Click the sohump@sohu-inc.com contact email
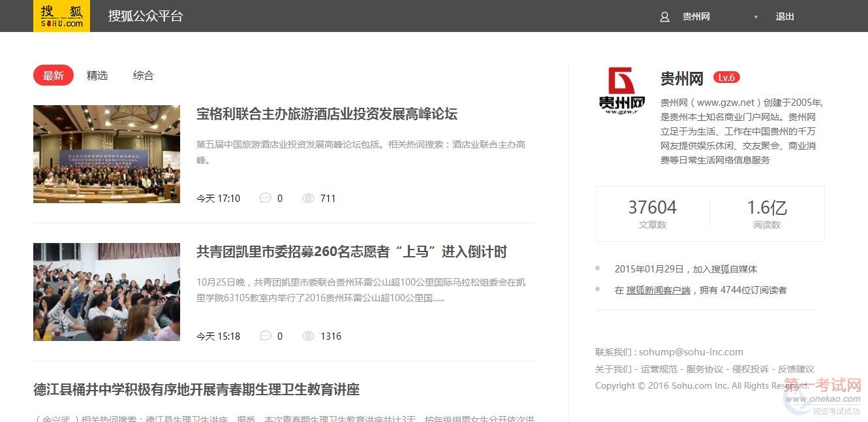The image size is (868, 422). click(691, 352)
